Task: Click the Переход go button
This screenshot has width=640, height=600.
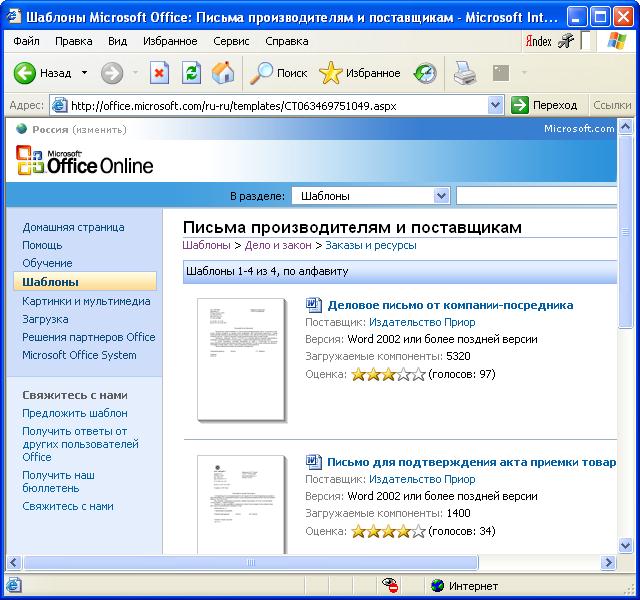Action: pyautogui.click(x=544, y=105)
